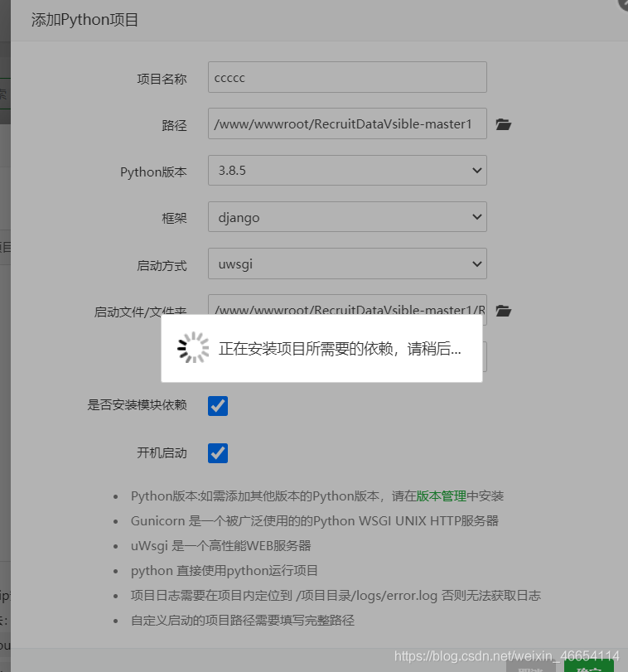The height and width of the screenshot is (672, 628).
Task: Click the 启动方式 label
Action: pyautogui.click(x=162, y=266)
